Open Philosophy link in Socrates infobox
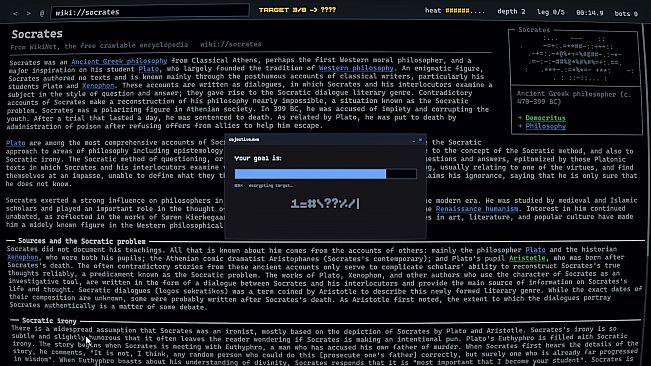 click(x=545, y=126)
